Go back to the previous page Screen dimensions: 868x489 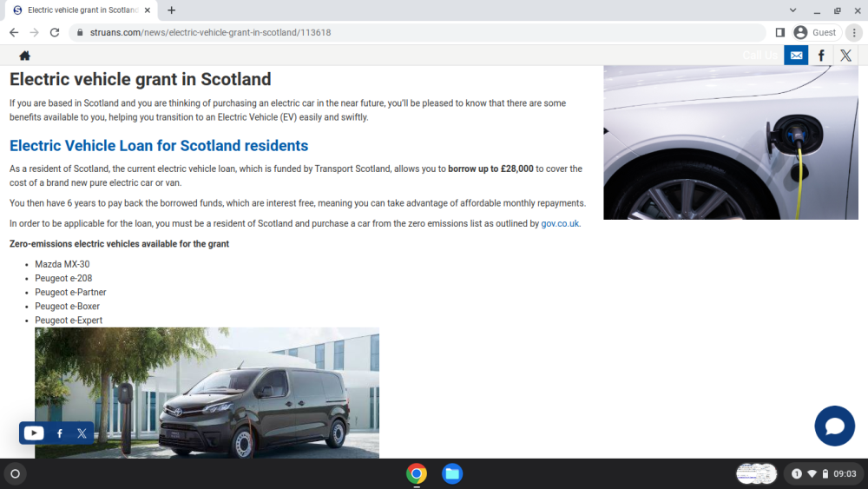14,33
